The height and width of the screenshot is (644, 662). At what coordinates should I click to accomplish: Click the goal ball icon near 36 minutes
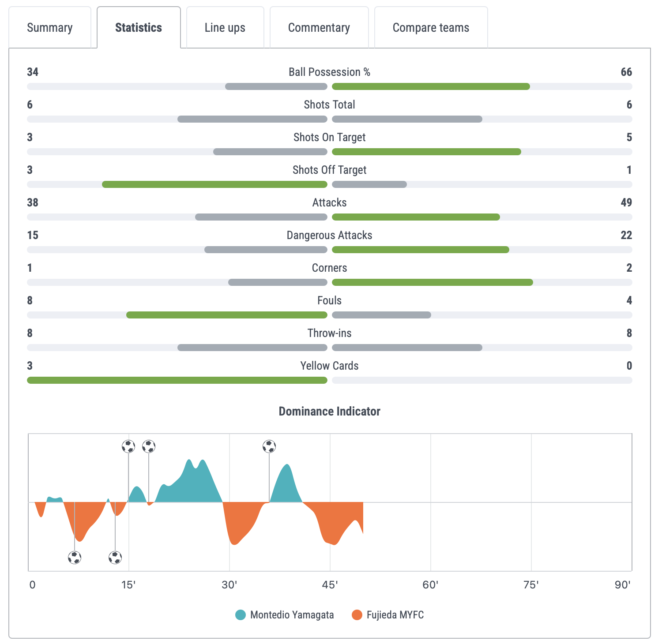269,446
